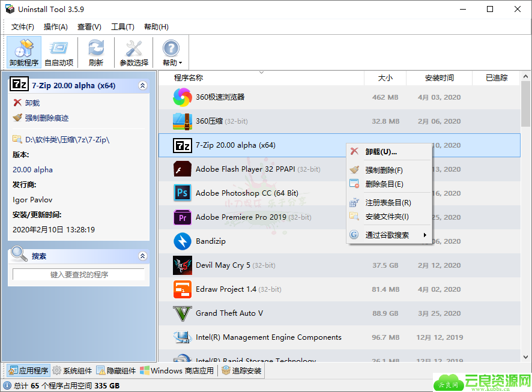Expand the 通过谷歌搜索 submenu arrow
This screenshot has width=532, height=392.
pyautogui.click(x=425, y=235)
